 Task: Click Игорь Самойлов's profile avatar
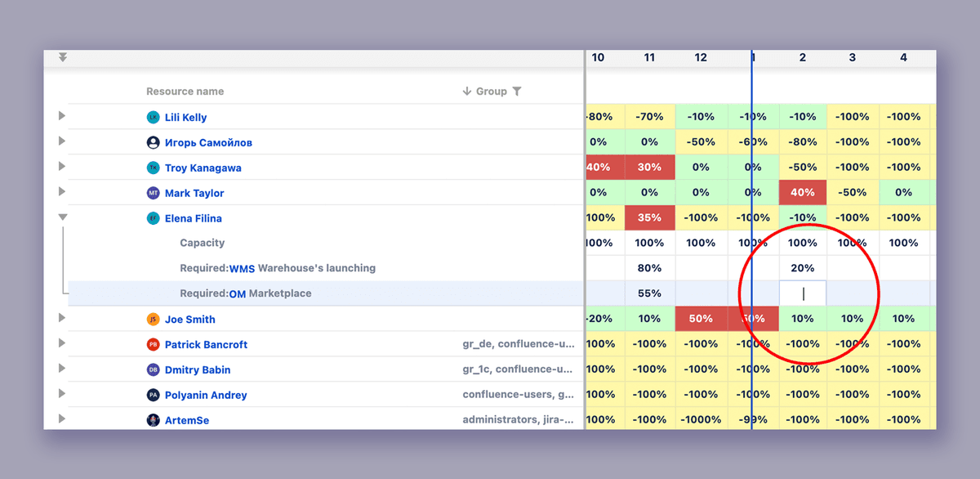point(153,143)
